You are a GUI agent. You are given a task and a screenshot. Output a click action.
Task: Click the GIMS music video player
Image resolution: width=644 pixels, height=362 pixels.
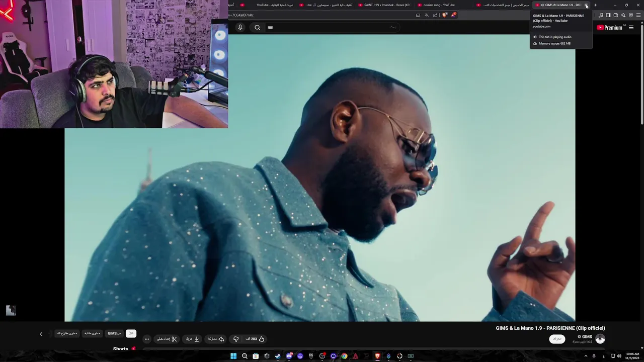pyautogui.click(x=320, y=177)
